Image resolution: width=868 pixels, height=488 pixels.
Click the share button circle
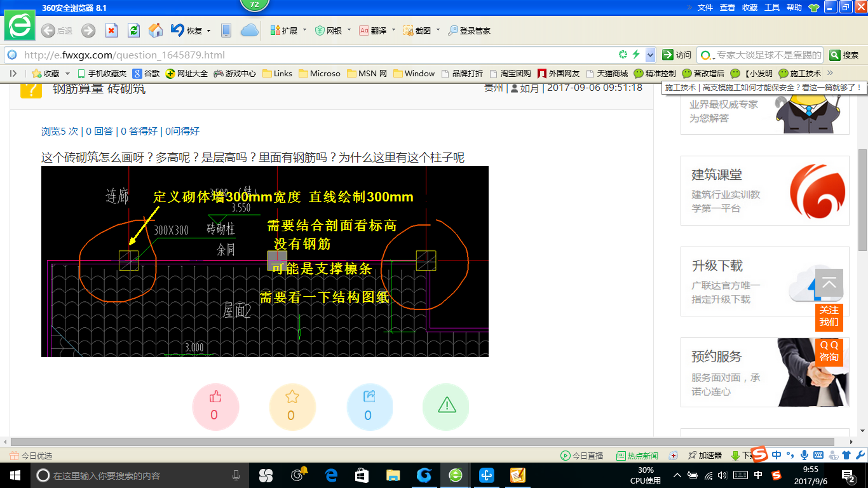[370, 407]
